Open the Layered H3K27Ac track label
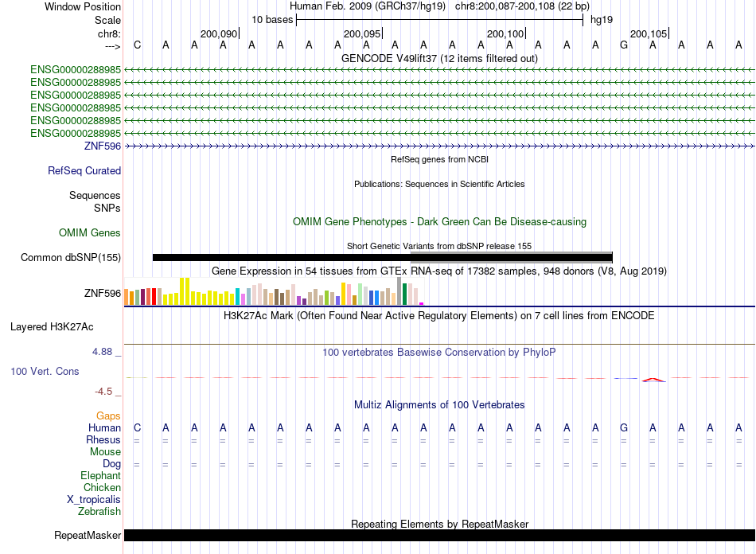756x554 pixels. click(x=52, y=327)
